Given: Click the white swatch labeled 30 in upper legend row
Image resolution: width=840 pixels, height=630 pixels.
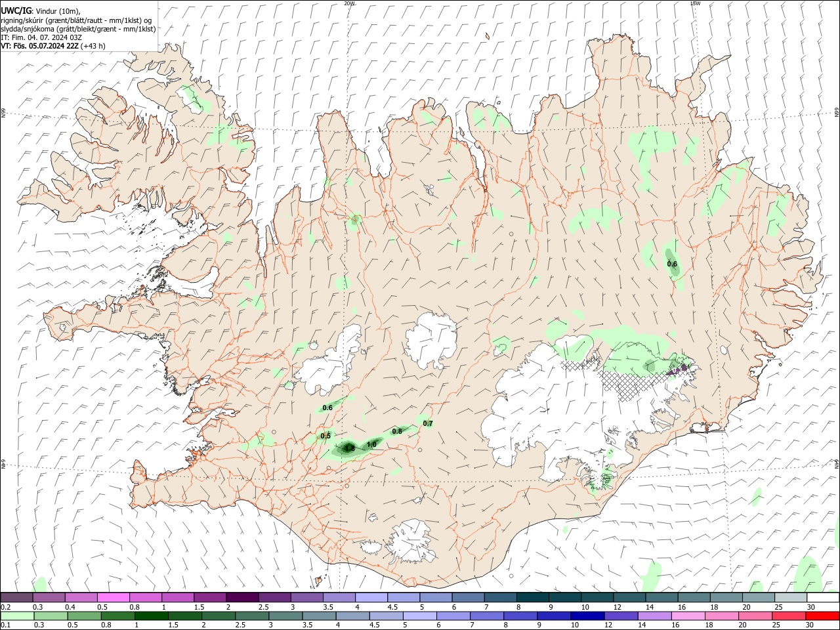Looking at the screenshot, I should [x=823, y=597].
